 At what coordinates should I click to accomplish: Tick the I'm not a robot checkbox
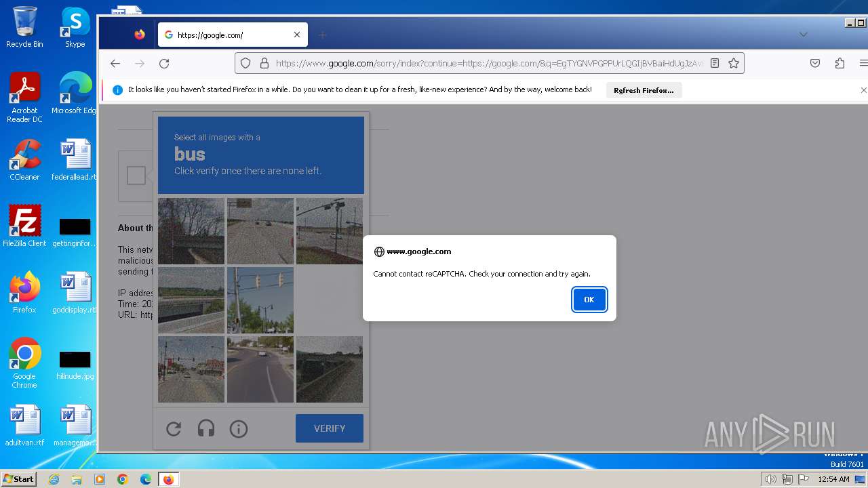(x=136, y=176)
